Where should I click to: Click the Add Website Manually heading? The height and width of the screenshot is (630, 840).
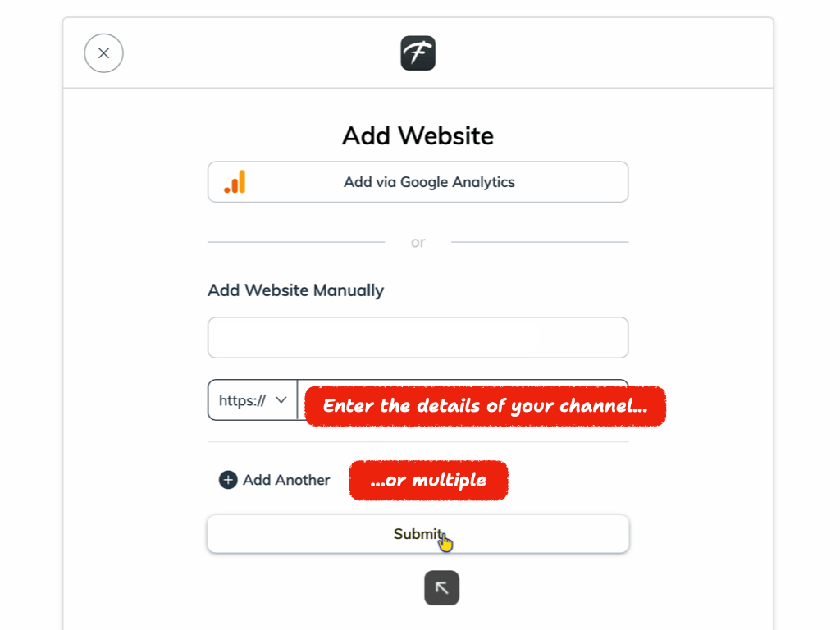coord(295,290)
